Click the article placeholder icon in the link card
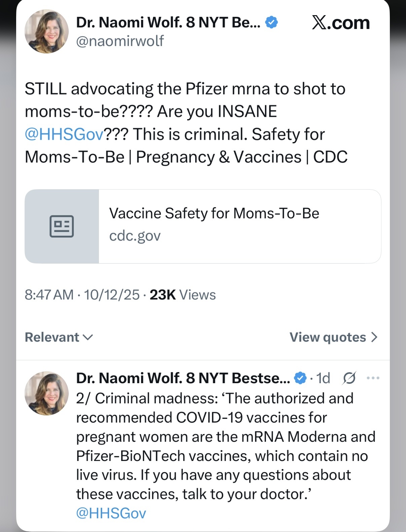This screenshot has width=406, height=532. pyautogui.click(x=62, y=226)
